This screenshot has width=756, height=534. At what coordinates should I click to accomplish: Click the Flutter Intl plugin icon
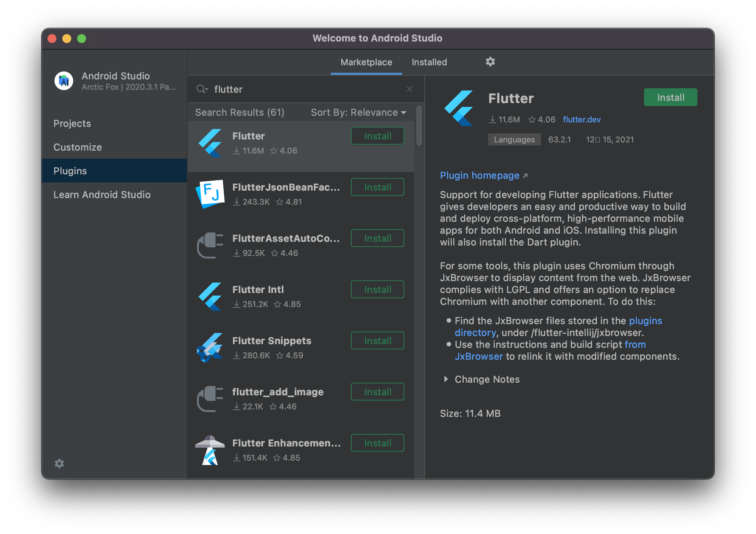[210, 297]
